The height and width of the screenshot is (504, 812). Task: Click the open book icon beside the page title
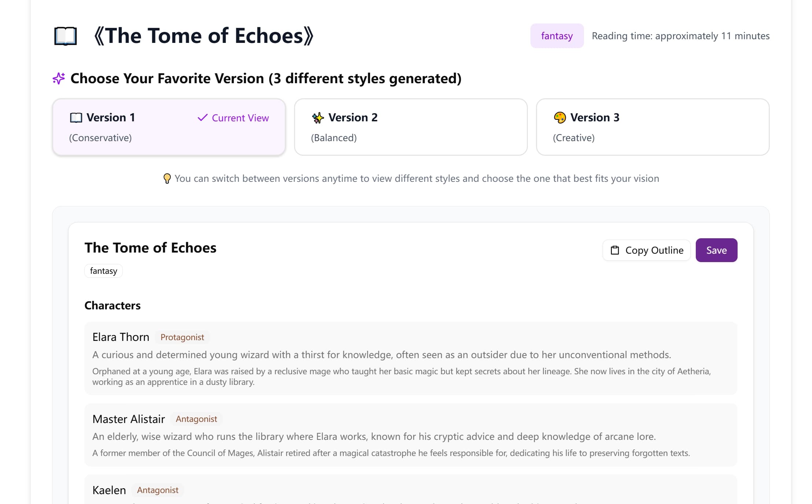coord(65,36)
